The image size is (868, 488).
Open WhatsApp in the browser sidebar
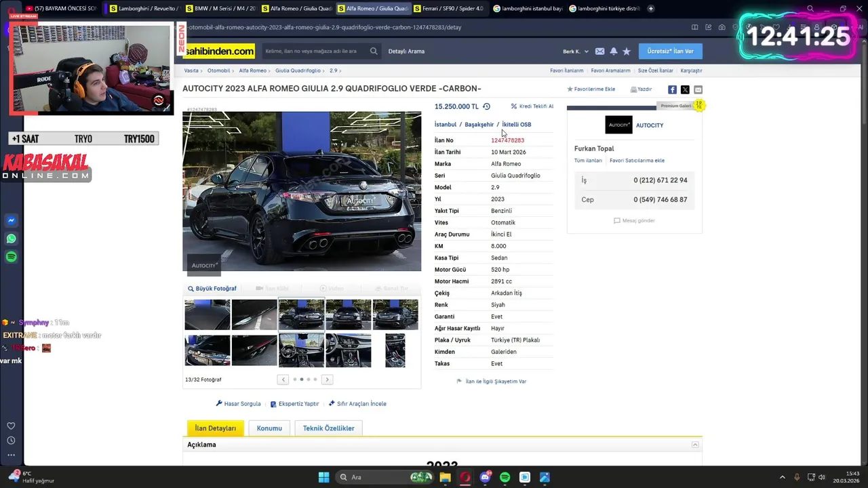(x=11, y=239)
